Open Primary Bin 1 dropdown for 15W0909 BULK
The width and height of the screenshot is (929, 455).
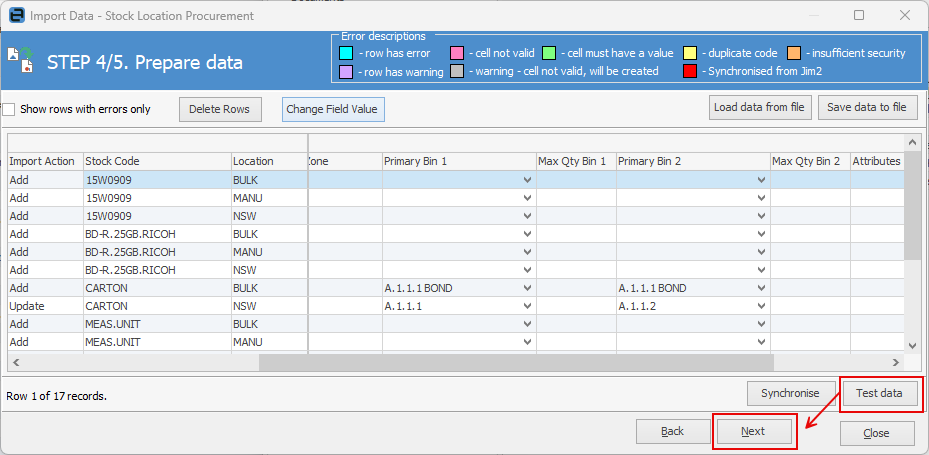527,180
